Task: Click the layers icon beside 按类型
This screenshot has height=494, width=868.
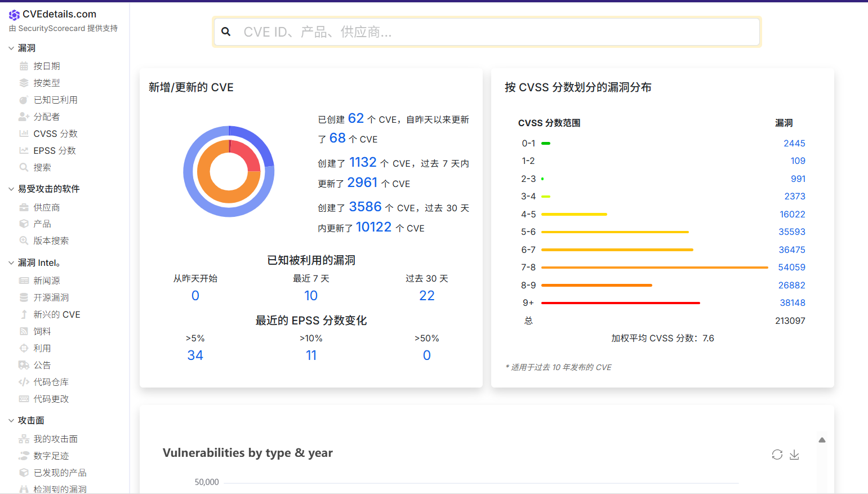Action: 24,83
